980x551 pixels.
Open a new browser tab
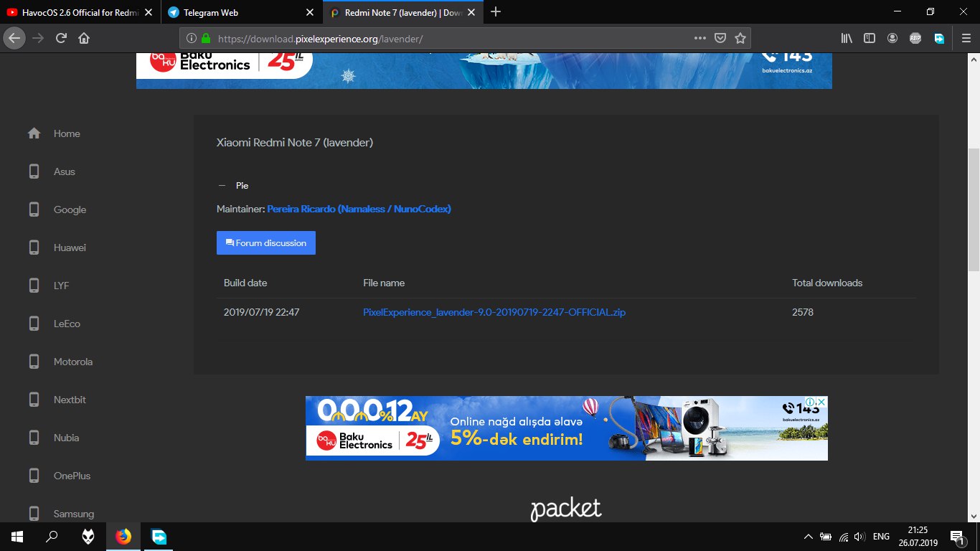click(496, 11)
